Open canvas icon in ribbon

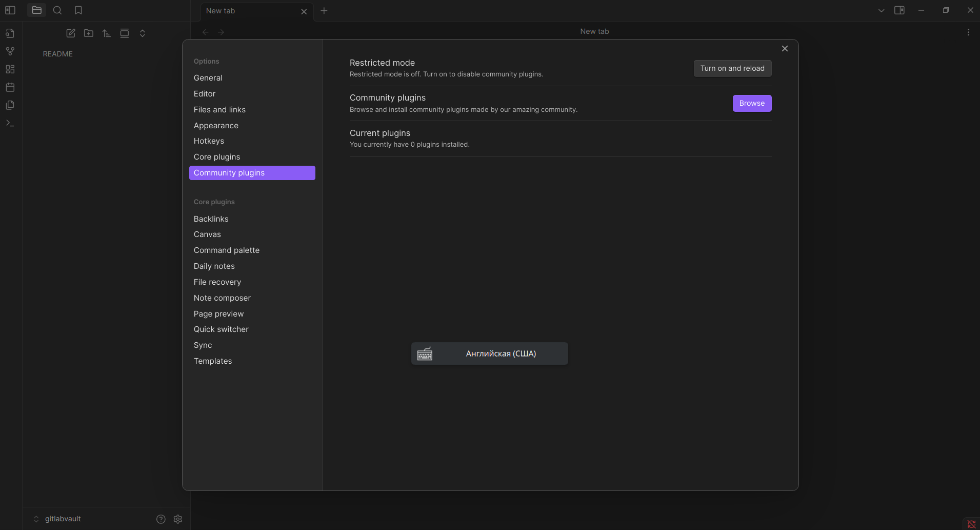pos(10,69)
